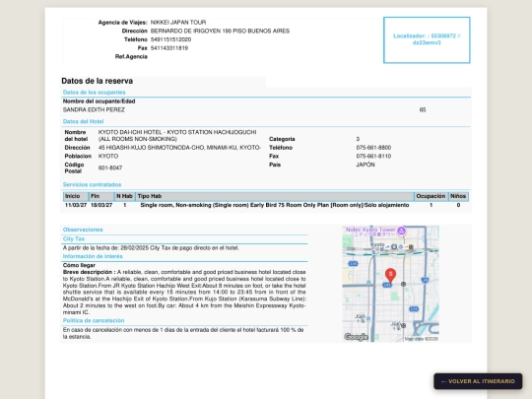532x399 pixels.
Task: Open the Google map thumbnail
Action: tap(390, 284)
